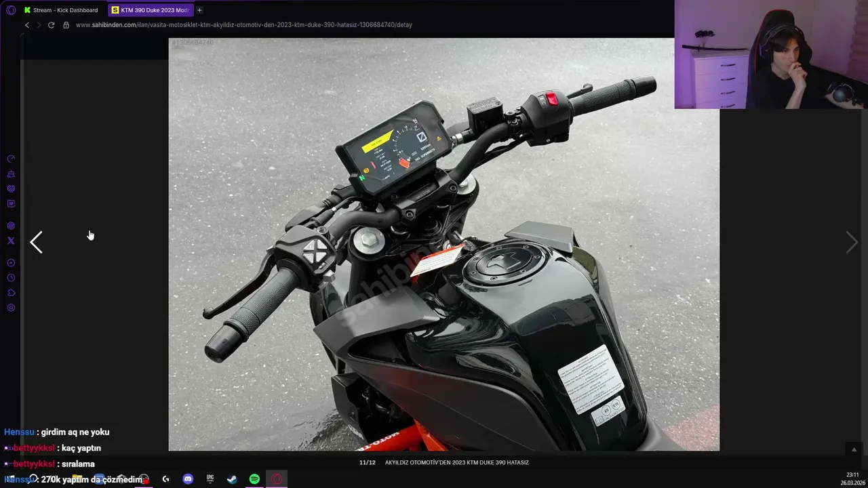
Task: Open Spotify from the taskbar
Action: tap(254, 479)
